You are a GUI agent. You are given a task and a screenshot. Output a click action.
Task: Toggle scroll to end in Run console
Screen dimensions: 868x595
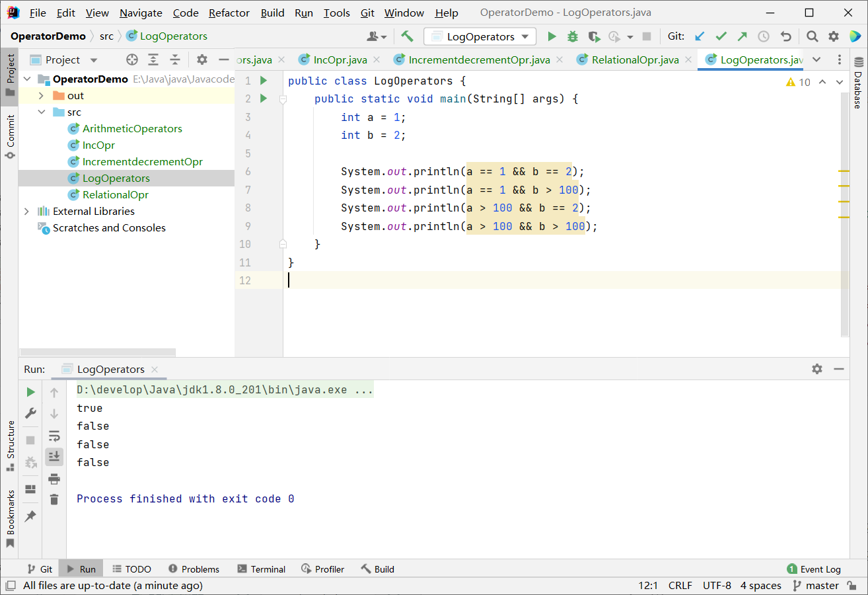(54, 456)
